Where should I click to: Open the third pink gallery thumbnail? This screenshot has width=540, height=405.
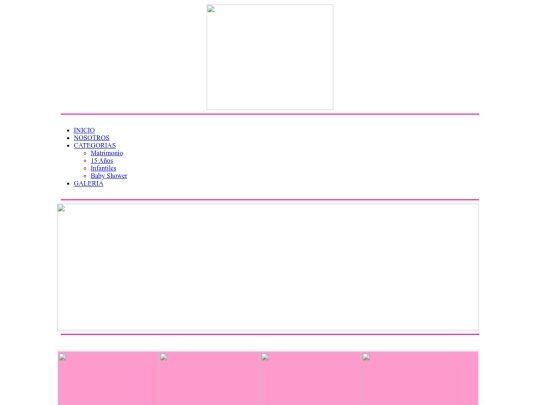click(311, 378)
